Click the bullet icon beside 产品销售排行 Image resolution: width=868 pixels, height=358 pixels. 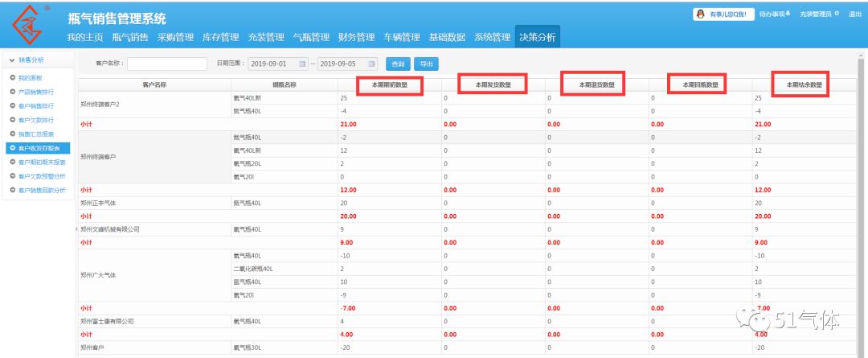(13, 92)
